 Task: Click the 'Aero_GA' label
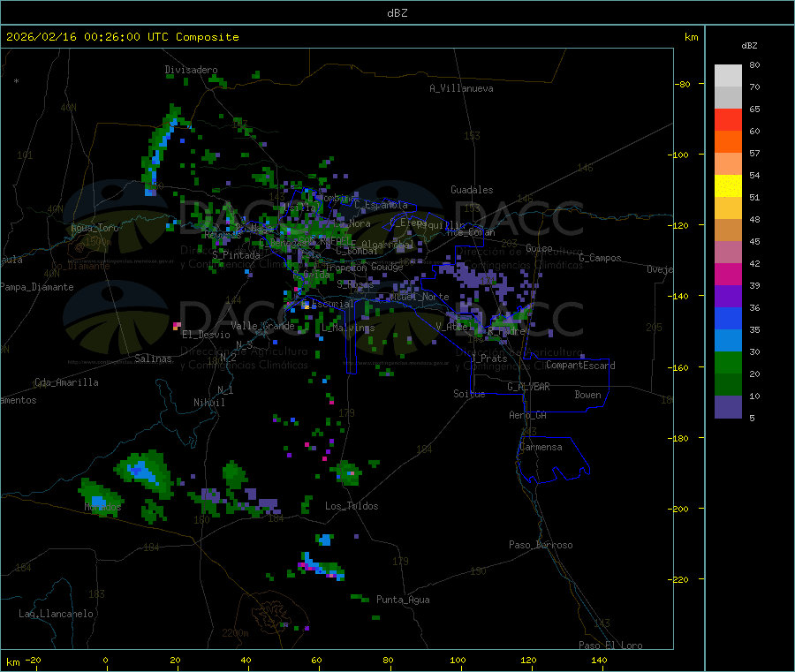[528, 415]
